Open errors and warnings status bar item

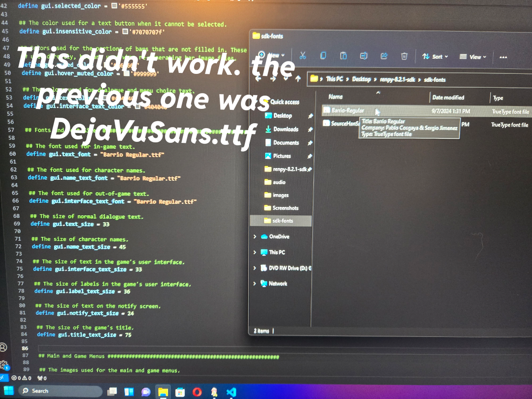[x=21, y=378]
